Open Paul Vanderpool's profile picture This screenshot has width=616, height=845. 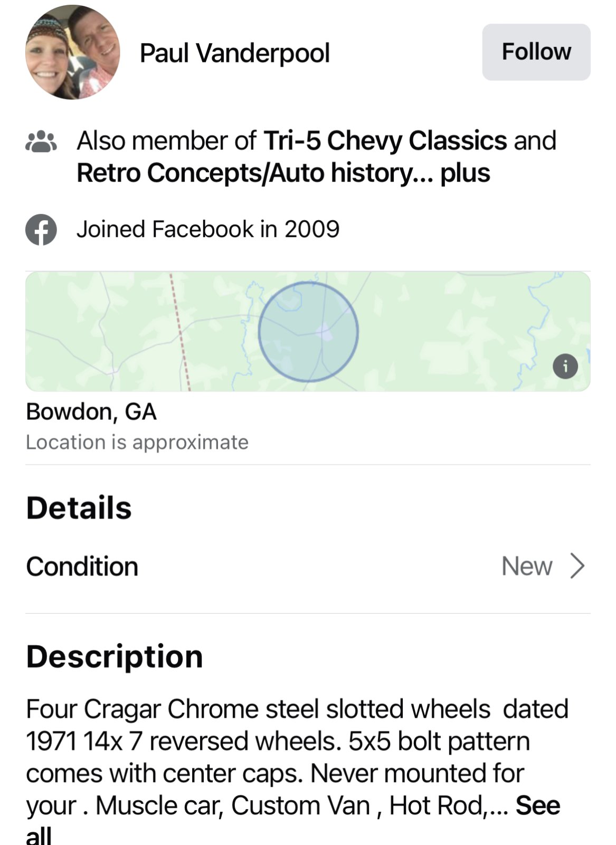[x=72, y=52]
